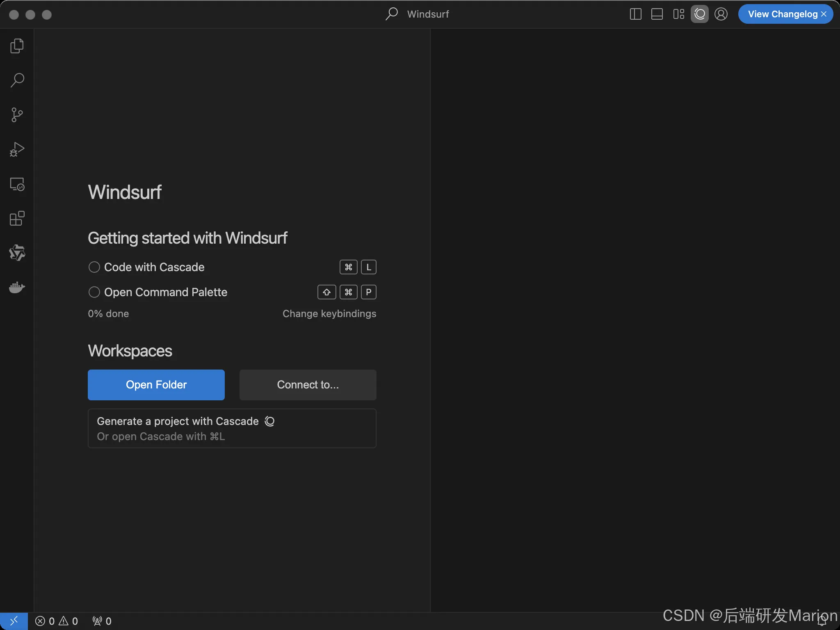Click the L key badge for Cascade shortcut
This screenshot has height=630, width=840.
coord(369,267)
